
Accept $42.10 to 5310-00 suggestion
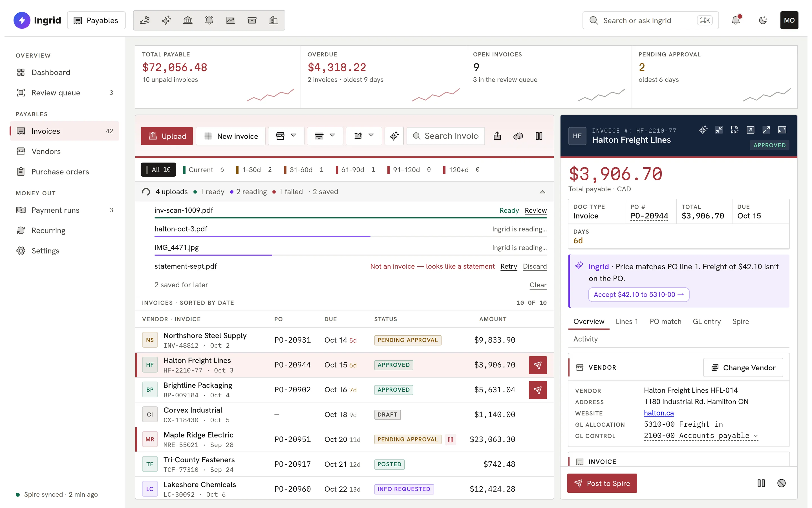pyautogui.click(x=639, y=295)
